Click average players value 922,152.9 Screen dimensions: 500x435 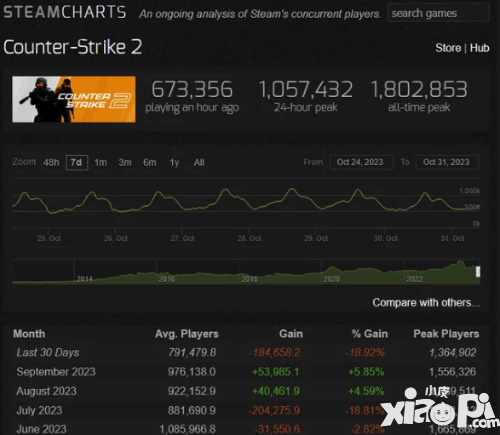192,391
